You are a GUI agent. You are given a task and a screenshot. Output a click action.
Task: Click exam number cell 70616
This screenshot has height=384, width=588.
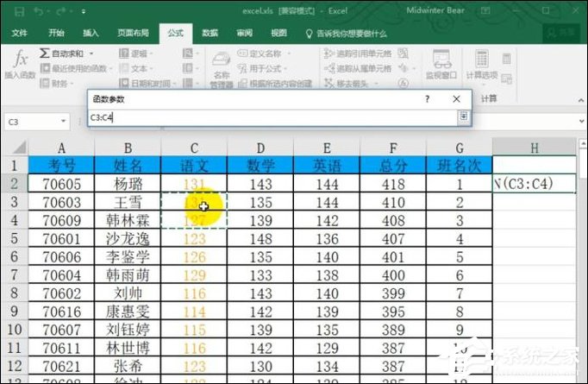61,312
